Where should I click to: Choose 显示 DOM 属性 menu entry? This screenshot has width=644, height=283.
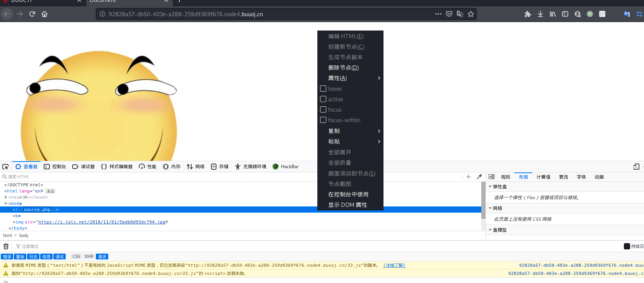pos(350,205)
